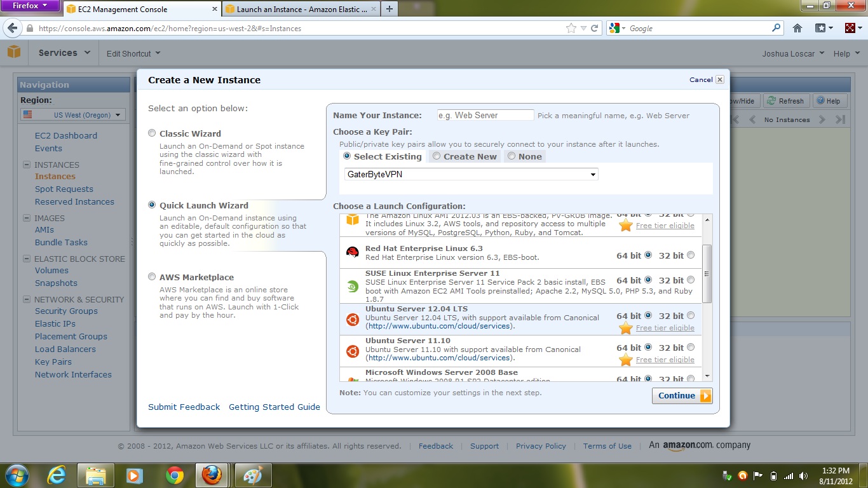Open the Firefox home page icon
This screenshot has width=868, height=488.
tap(797, 28)
